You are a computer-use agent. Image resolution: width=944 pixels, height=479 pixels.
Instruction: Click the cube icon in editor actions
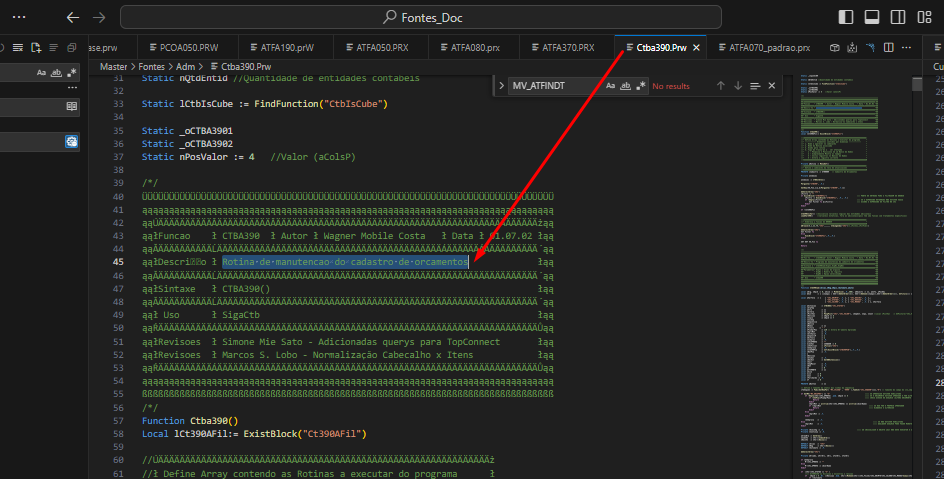pyautogui.click(x=834, y=48)
